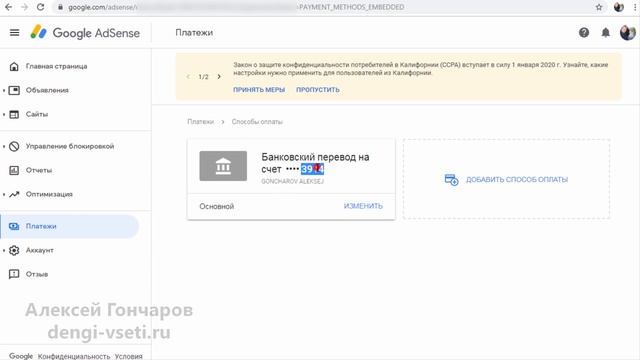Image resolution: width=640 pixels, height=360 pixels.
Task: Click the Оптимизация trend icon
Action: pos(14,194)
